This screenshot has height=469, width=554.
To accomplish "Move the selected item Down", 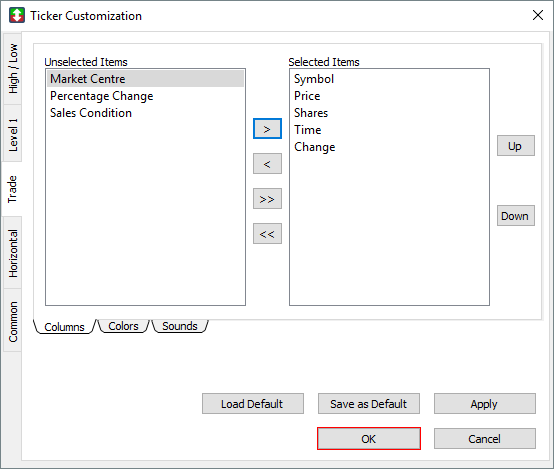I will click(x=515, y=216).
